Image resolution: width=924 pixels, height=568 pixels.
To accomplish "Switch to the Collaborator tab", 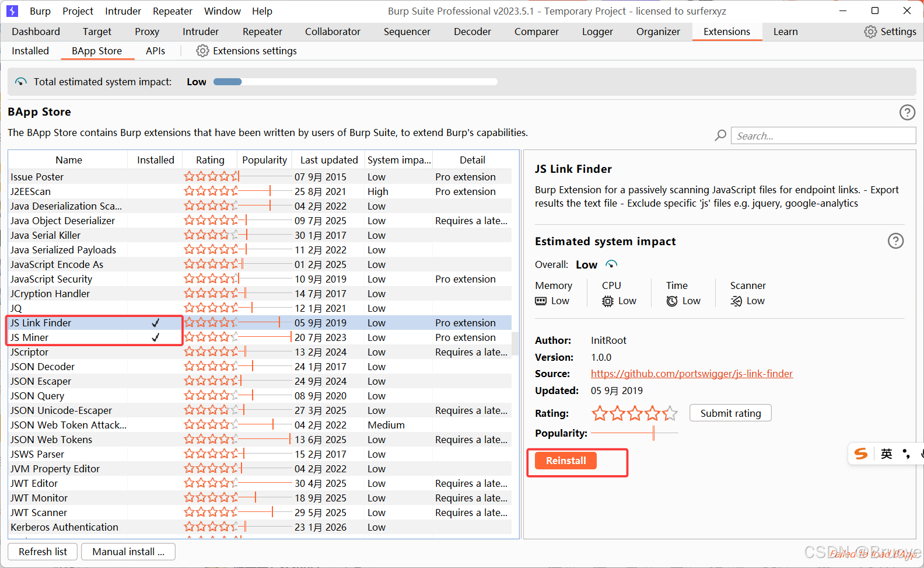I will [332, 32].
